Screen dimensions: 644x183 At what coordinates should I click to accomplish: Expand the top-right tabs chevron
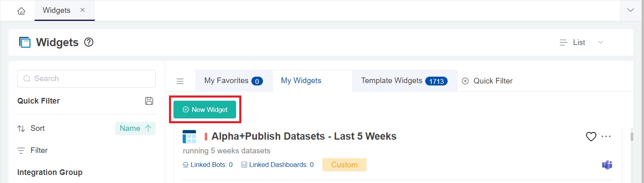point(630,10)
